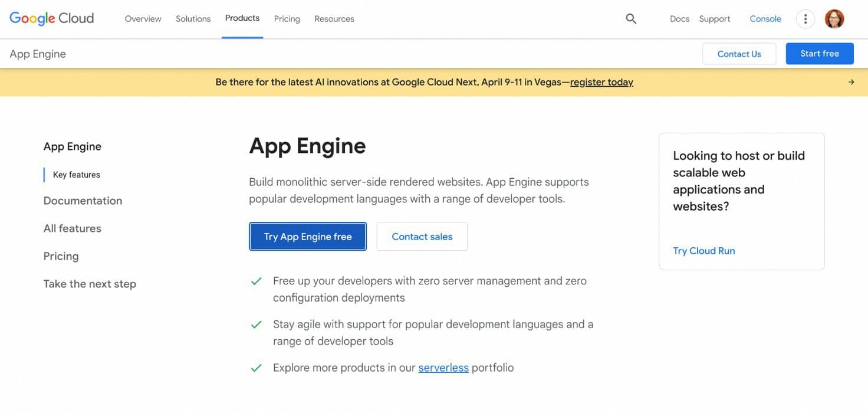Screen dimensions: 868x413
Task: Click the user profile avatar
Action: [834, 19]
